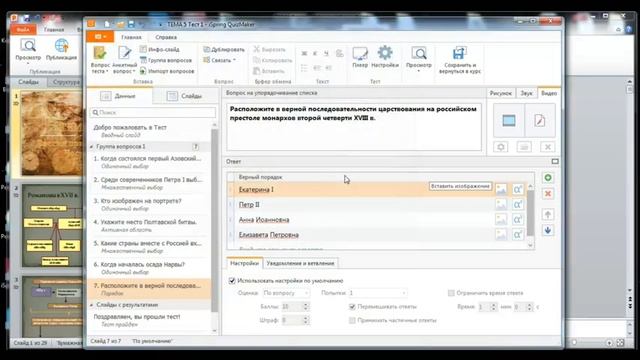This screenshot has width=640, height=360.
Task: Click the red delete answer button
Action: pos(548,194)
